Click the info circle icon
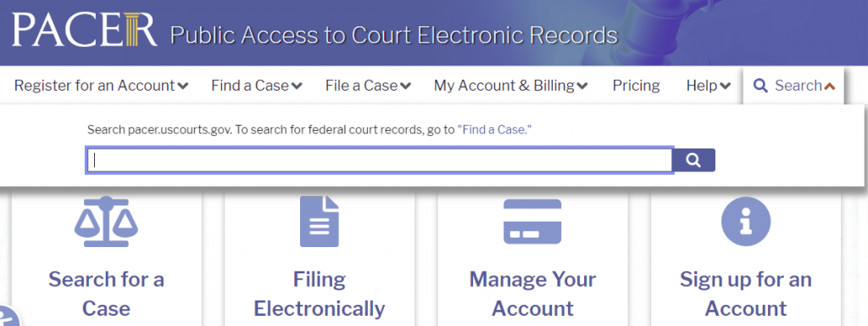 pyautogui.click(x=746, y=222)
